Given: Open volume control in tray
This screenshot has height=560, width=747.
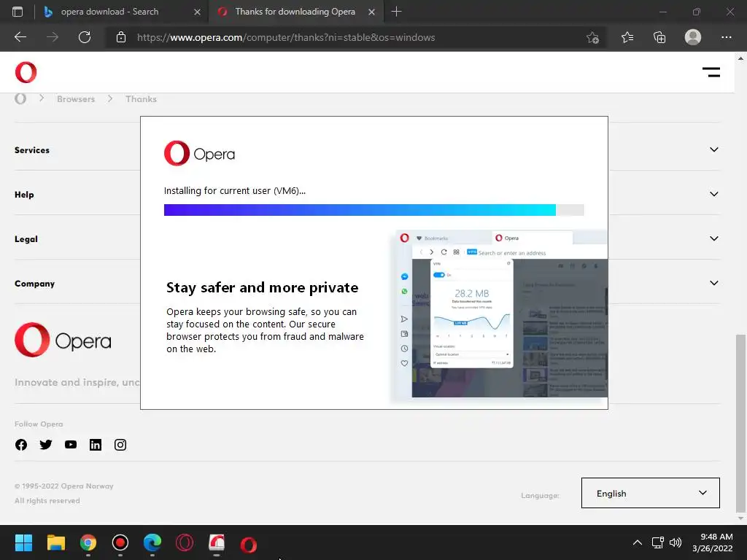Looking at the screenshot, I should (676, 542).
